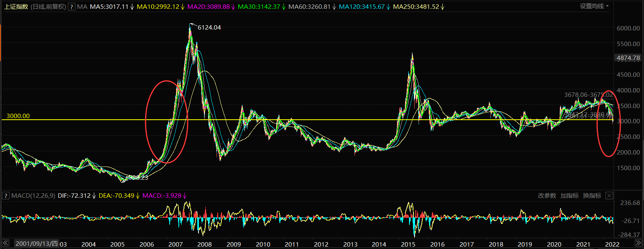Click the MACD help question-mark icon
The height and width of the screenshot is (249, 644).
point(6,196)
